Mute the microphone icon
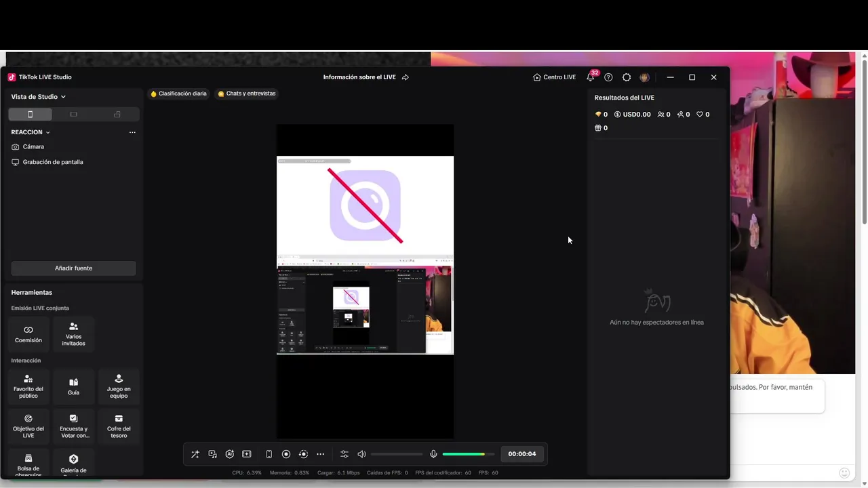868x488 pixels. pos(433,454)
